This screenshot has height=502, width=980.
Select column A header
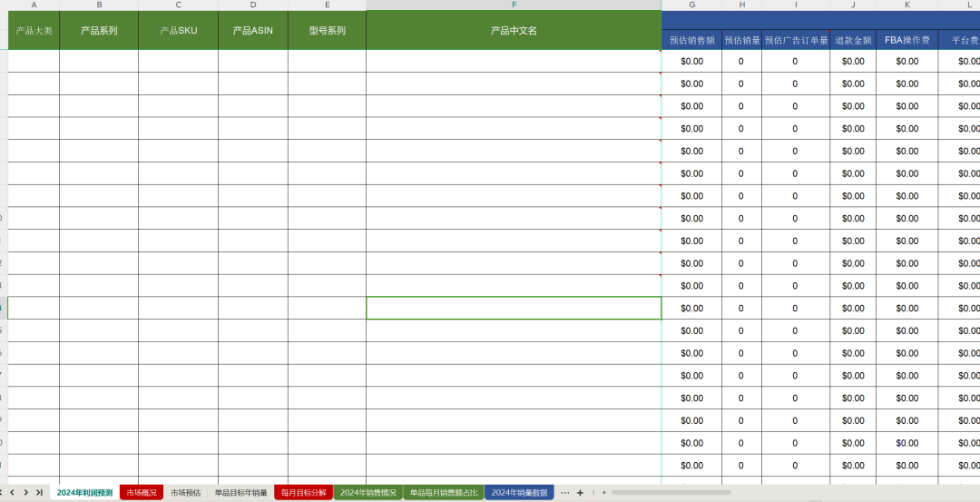pyautogui.click(x=34, y=5)
